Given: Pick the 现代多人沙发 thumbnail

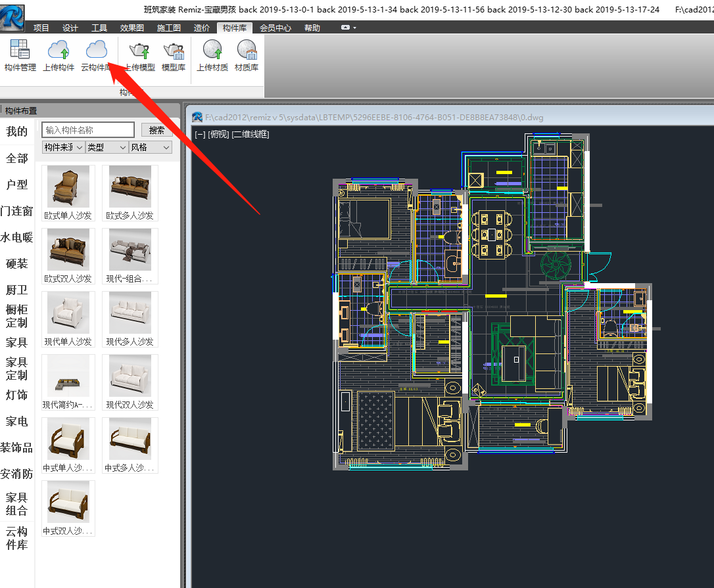Looking at the screenshot, I should (x=130, y=319).
